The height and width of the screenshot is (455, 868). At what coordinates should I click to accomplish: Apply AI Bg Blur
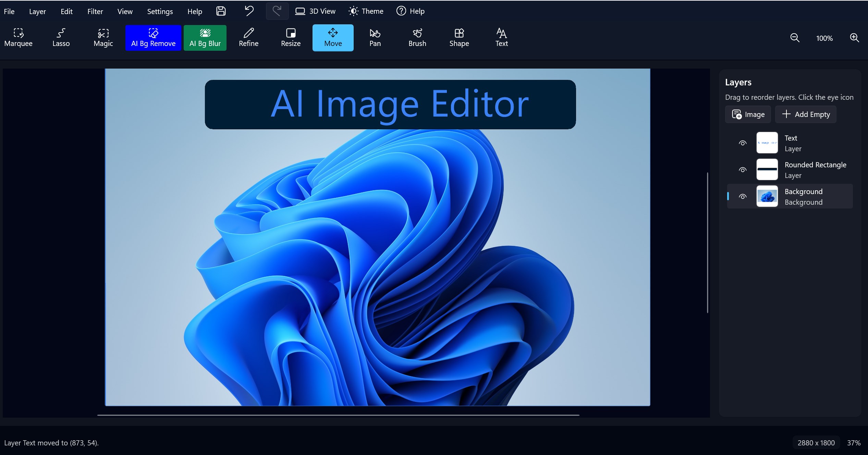tap(205, 38)
